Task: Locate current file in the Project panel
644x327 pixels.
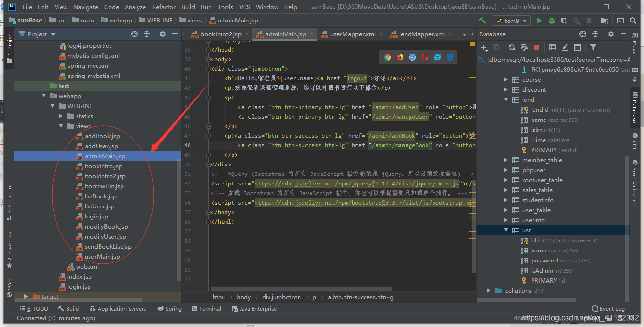Action: 134,34
